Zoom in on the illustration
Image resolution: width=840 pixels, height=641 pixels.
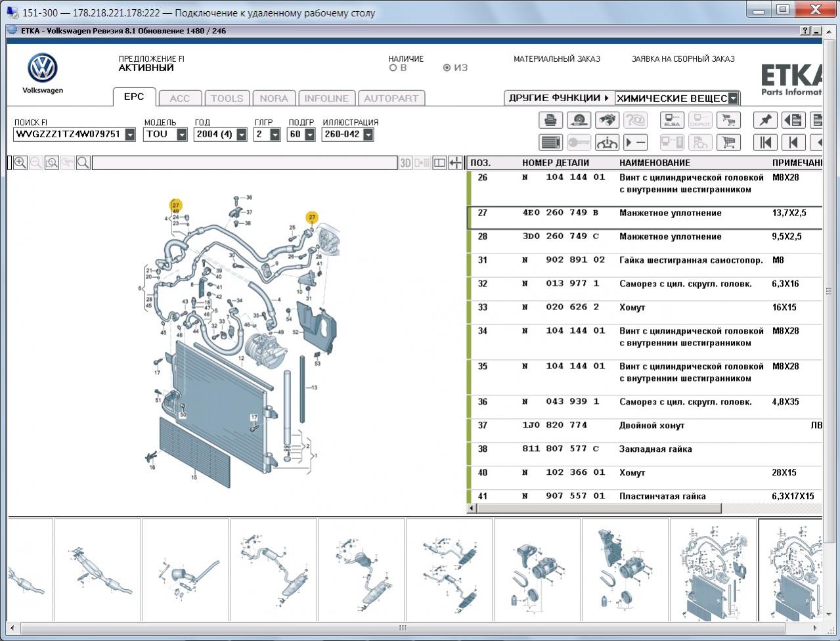[20, 163]
